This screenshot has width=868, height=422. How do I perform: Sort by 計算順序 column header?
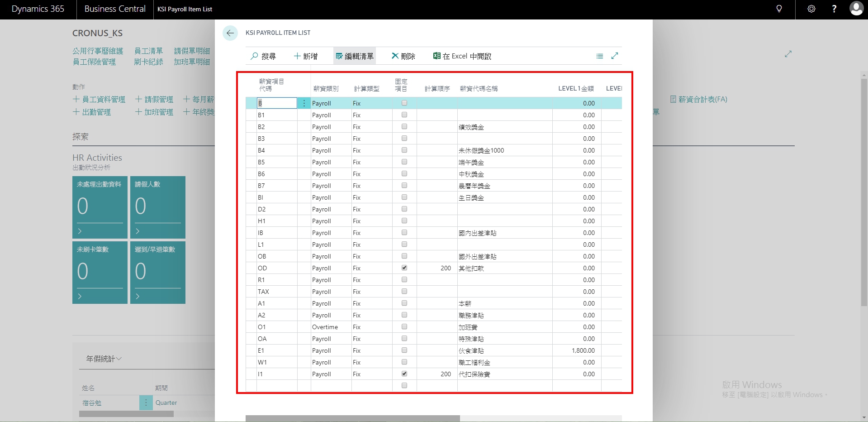click(437, 89)
